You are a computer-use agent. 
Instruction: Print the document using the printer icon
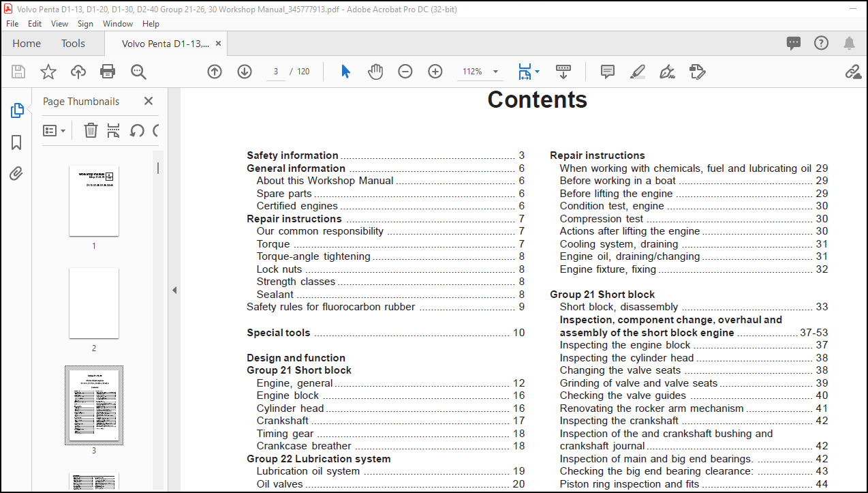click(x=108, y=72)
